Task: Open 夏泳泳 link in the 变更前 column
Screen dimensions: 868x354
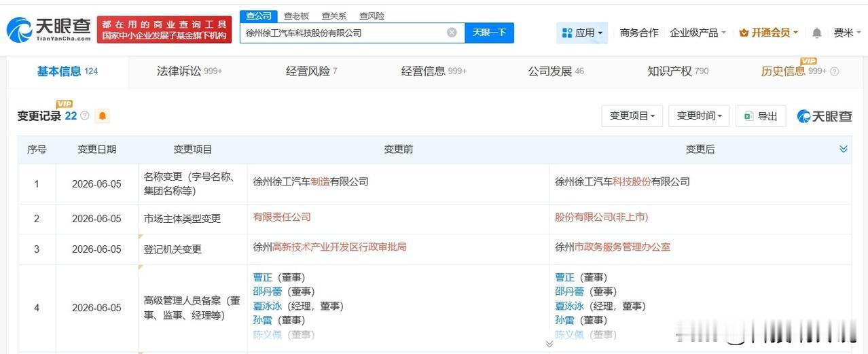Action: pos(268,306)
